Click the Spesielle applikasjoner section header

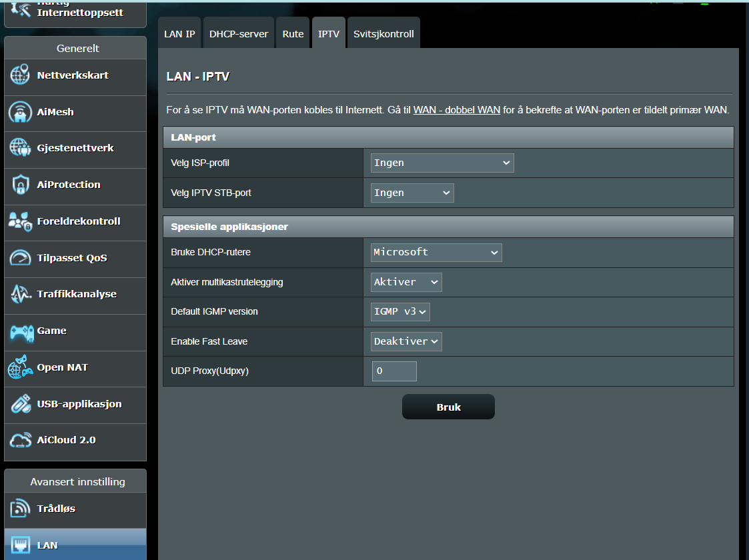448,227
